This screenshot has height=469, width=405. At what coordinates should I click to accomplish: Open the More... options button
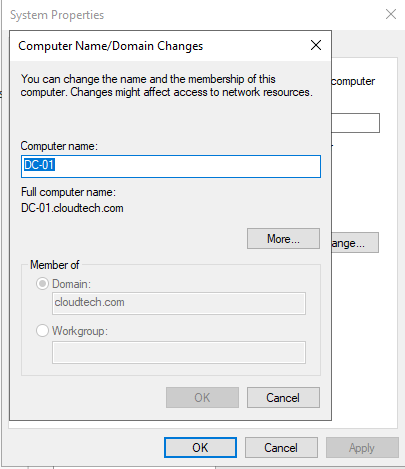[x=283, y=238]
